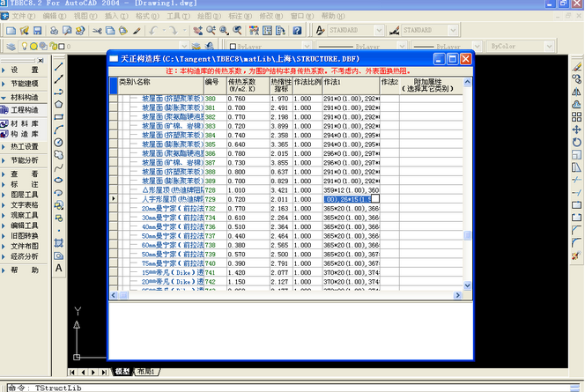Open the 文件 menu
The width and height of the screenshot is (585, 392).
coord(23,16)
